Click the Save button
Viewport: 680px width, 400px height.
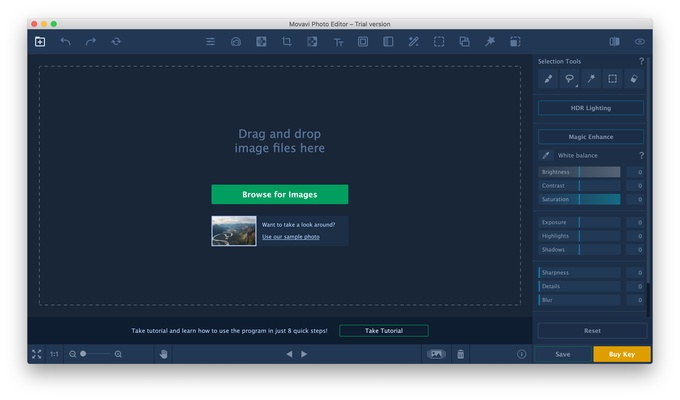(562, 354)
